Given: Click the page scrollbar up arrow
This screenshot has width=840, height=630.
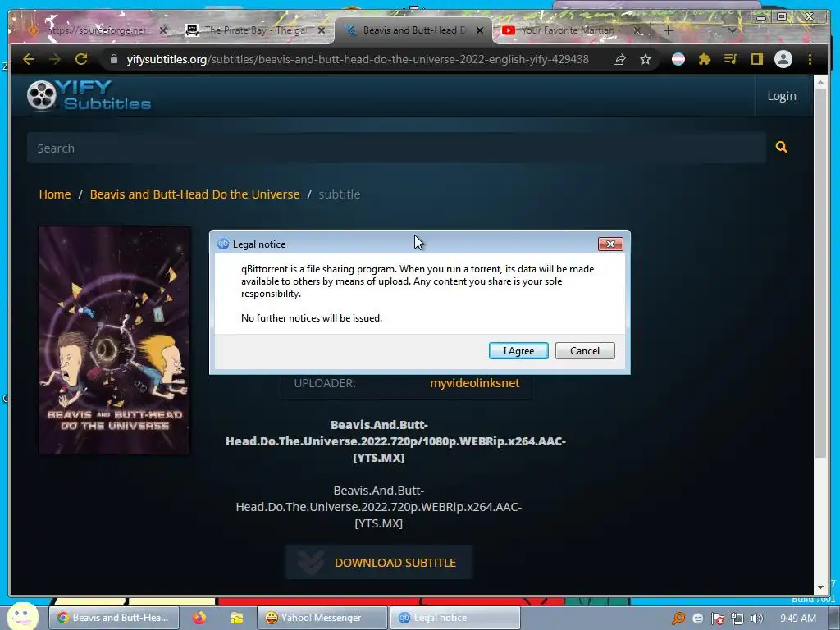Looking at the screenshot, I should click(820, 83).
